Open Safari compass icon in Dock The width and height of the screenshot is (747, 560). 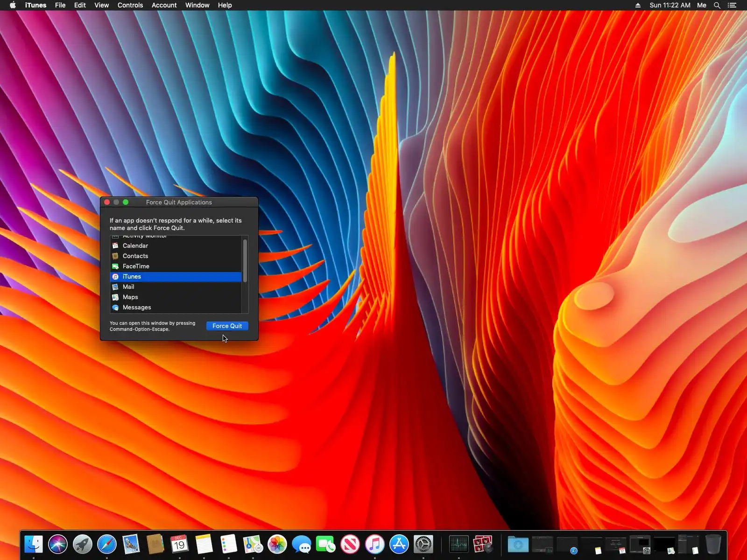tap(106, 544)
